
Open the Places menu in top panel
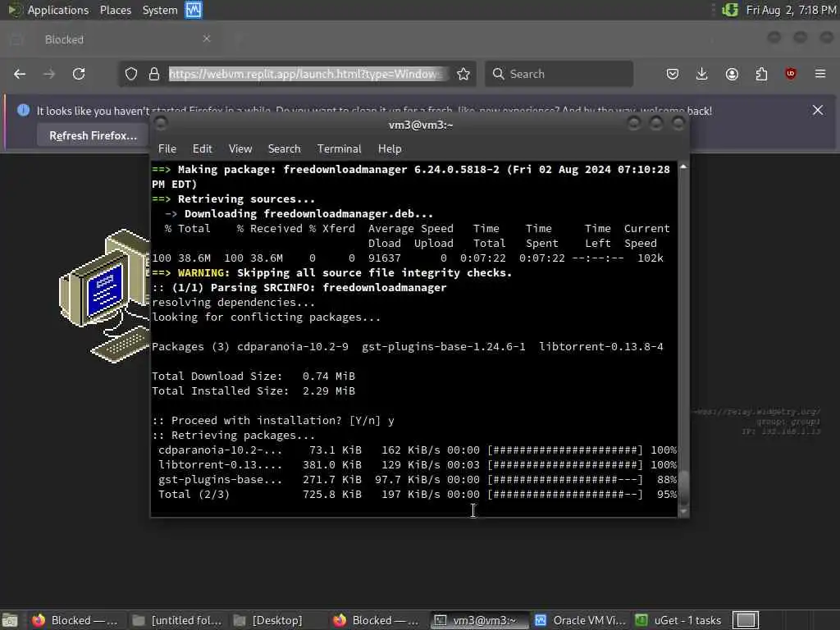pyautogui.click(x=115, y=10)
